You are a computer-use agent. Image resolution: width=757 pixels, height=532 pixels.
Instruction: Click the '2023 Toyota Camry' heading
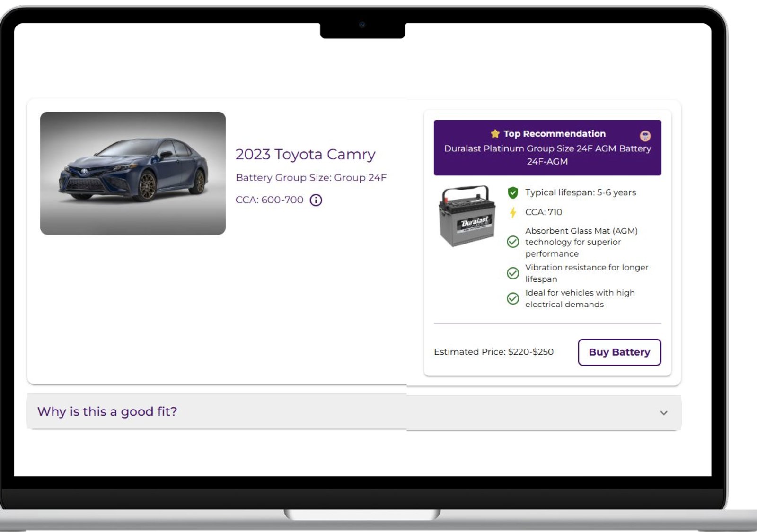[306, 154]
